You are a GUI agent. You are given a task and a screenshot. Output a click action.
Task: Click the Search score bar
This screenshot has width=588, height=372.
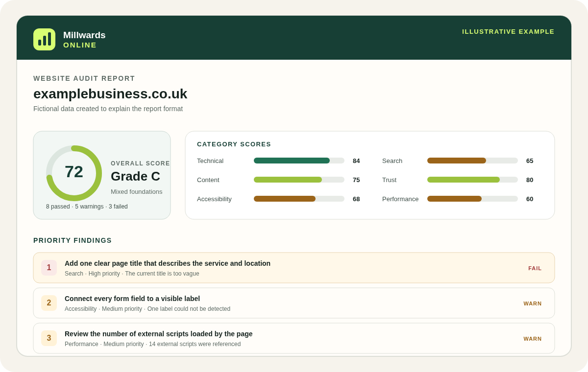click(472, 161)
